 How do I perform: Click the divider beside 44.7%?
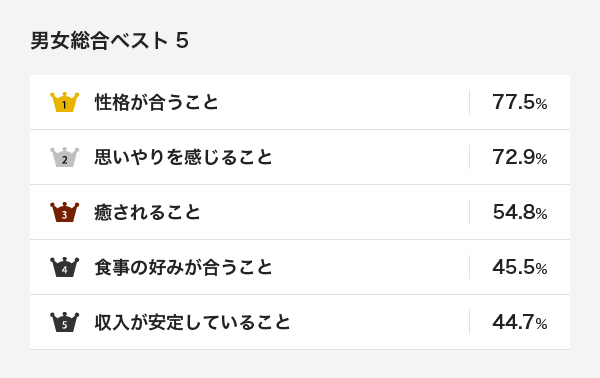click(470, 322)
